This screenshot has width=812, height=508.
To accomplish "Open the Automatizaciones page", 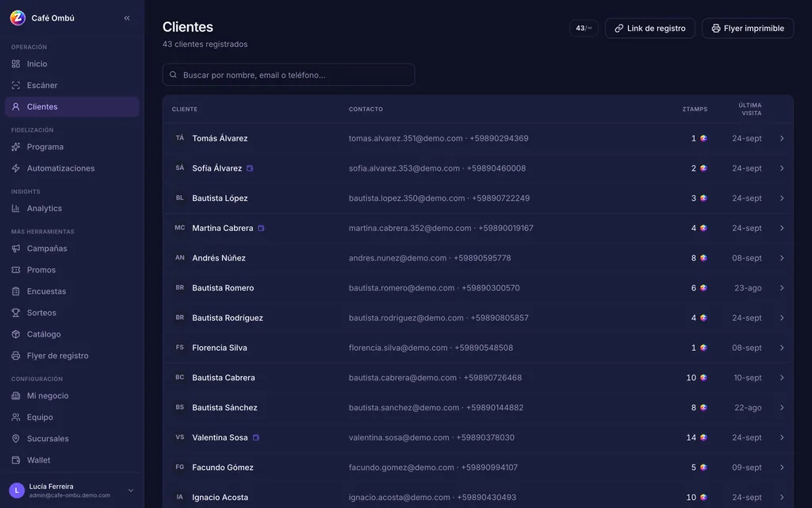I will (x=72, y=168).
